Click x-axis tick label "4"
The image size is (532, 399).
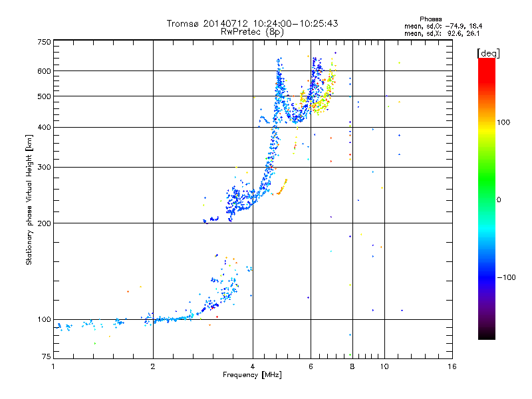253,366
